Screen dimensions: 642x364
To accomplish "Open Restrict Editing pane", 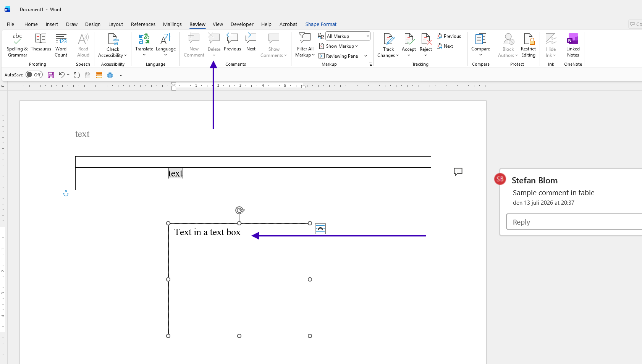I will click(x=528, y=45).
